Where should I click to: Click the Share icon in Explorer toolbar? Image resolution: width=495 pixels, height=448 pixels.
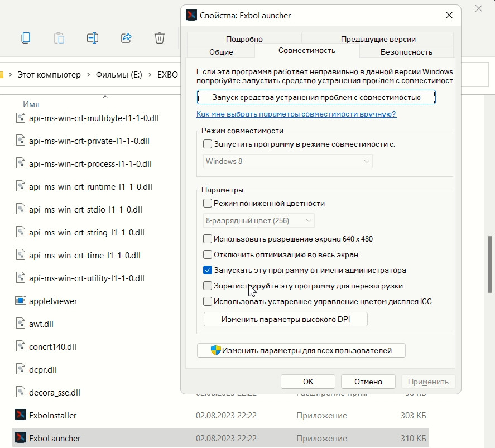coord(126,38)
